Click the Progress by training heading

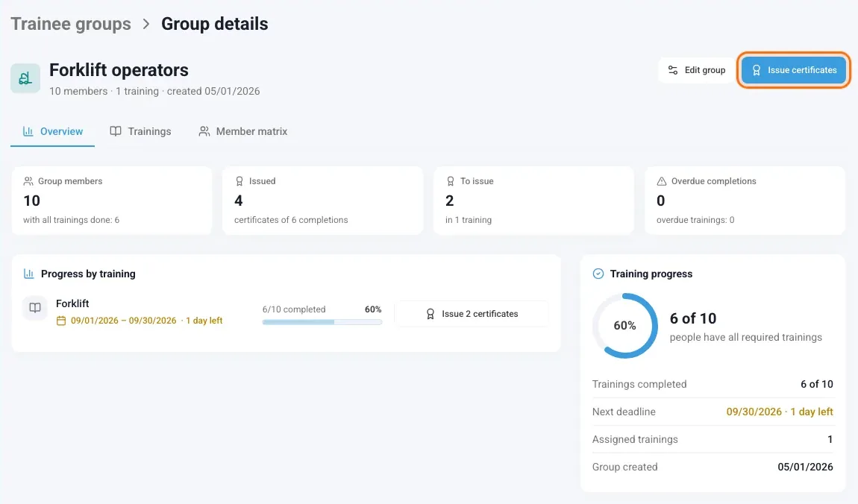pos(88,274)
